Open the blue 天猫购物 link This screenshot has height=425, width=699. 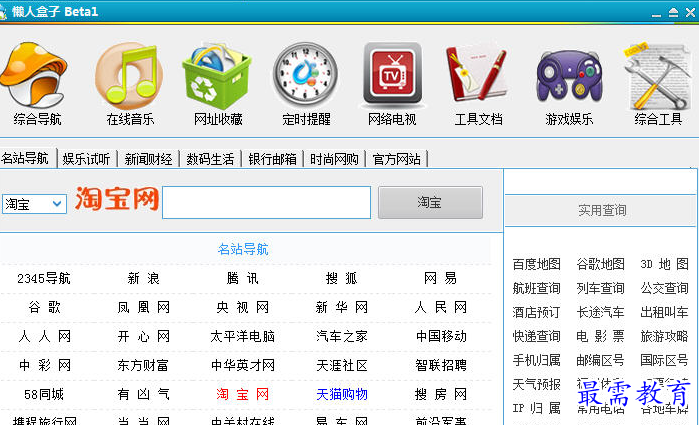click(x=341, y=394)
